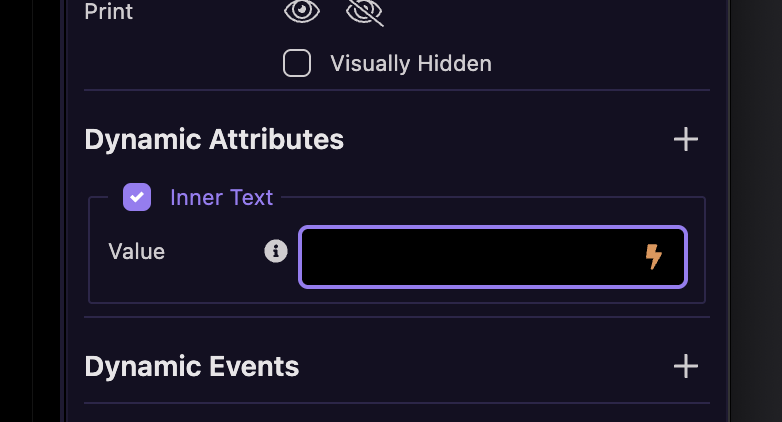
Task: Select the visible eye icon for Print
Action: (x=302, y=11)
